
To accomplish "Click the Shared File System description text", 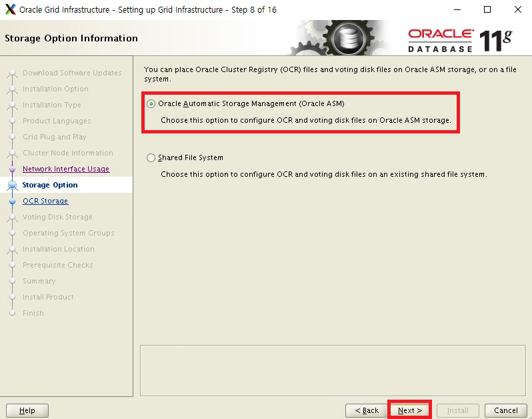I will (x=324, y=174).
